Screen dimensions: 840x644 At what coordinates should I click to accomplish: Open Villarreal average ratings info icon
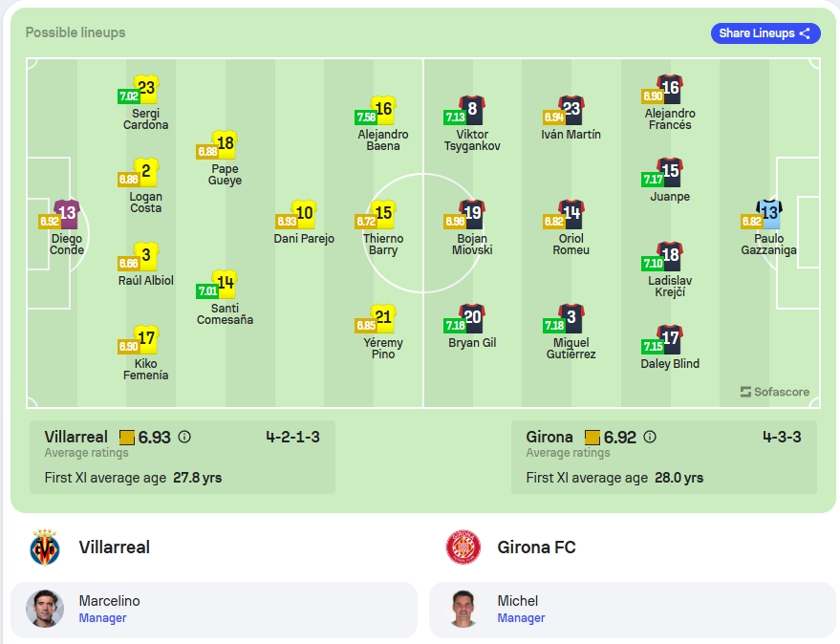[x=184, y=438]
